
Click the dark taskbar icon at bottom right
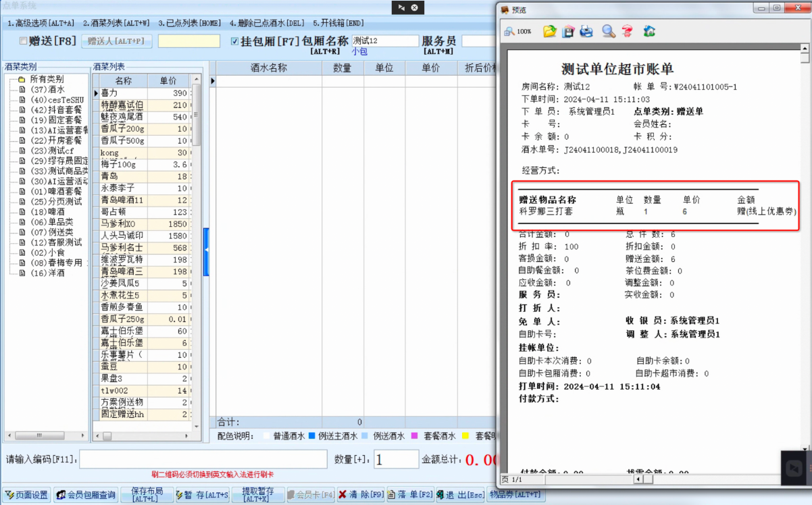click(795, 467)
